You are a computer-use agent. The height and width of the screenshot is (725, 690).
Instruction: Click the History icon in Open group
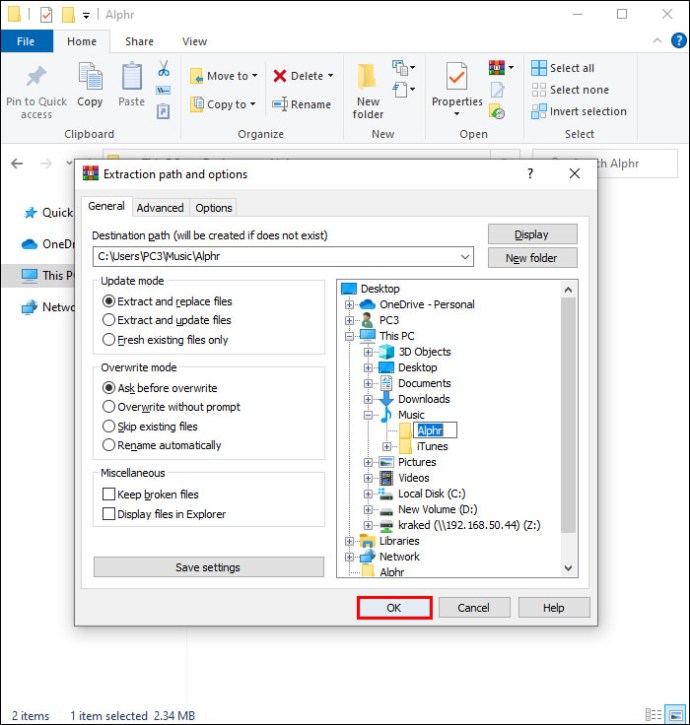click(x=497, y=112)
